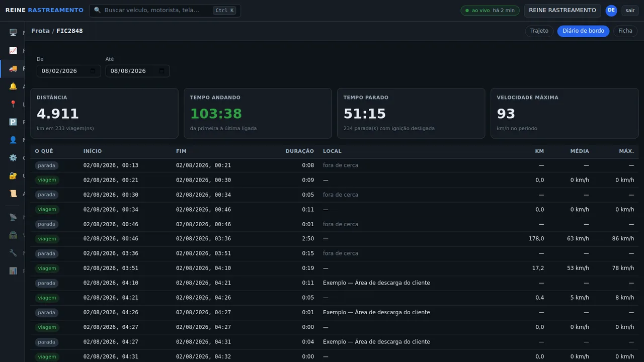Click the sair logout button
644x362 pixels.
[630, 11]
